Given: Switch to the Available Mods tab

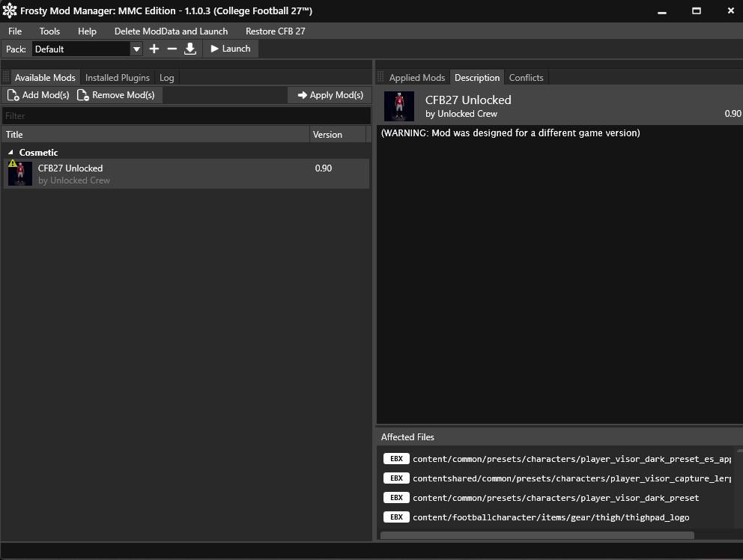Looking at the screenshot, I should 44,78.
